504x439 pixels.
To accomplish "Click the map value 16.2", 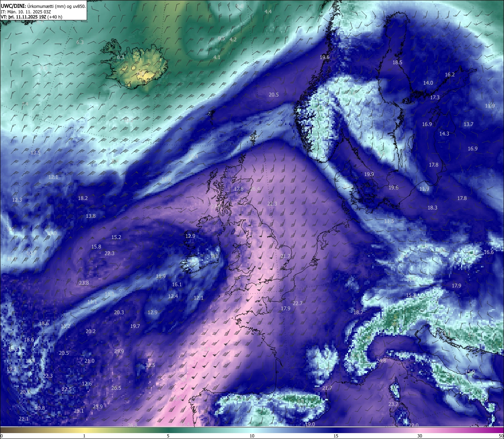I will coord(450,74).
